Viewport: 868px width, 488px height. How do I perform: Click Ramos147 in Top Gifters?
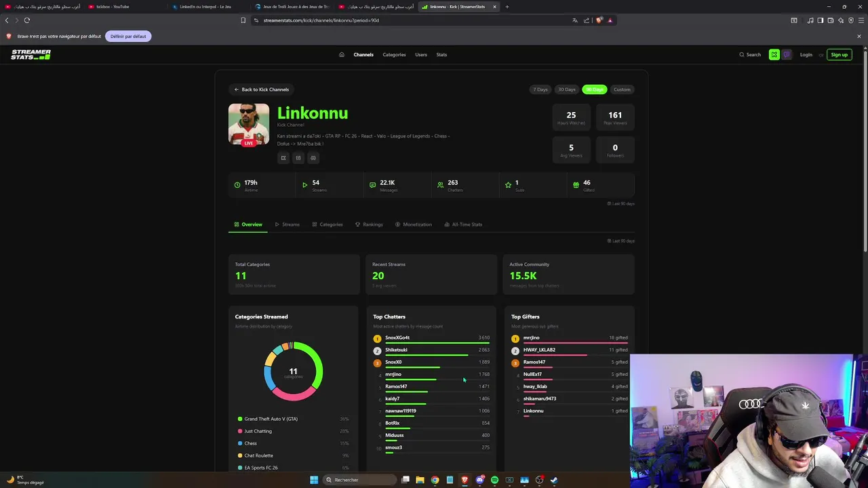coord(534,362)
